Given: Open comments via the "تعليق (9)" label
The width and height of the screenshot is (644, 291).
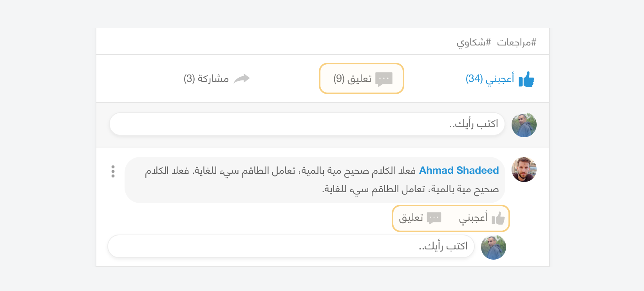Looking at the screenshot, I should (x=353, y=79).
